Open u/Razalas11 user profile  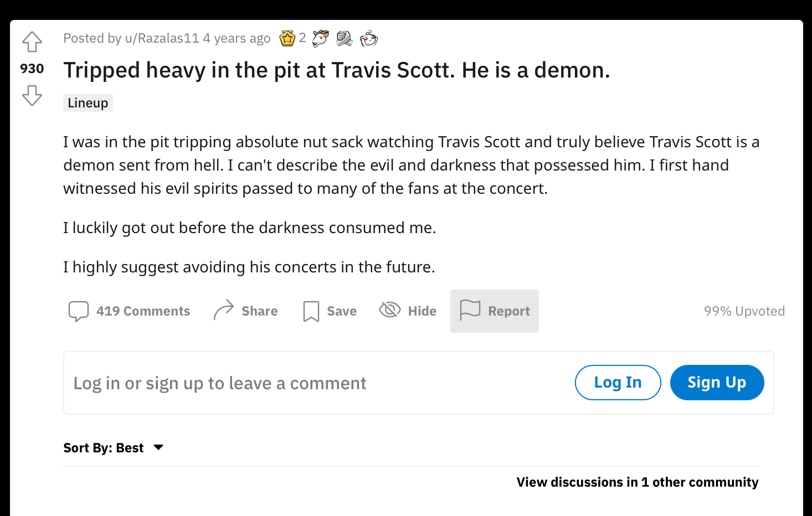point(162,38)
